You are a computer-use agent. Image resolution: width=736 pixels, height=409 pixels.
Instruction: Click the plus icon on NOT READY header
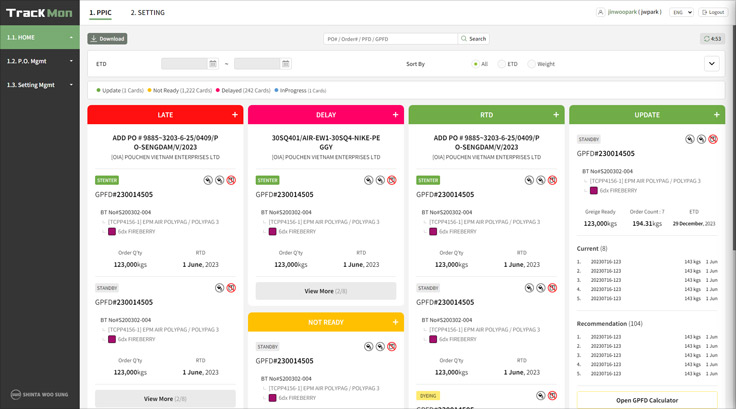tap(396, 322)
